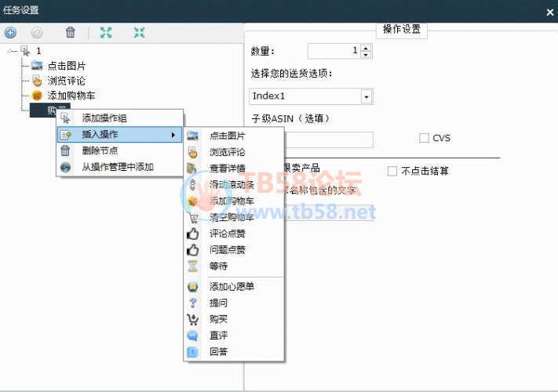This screenshot has width=558, height=392.
Task: Click the 从操作管理中添加 globe icon
Action: [x=65, y=167]
